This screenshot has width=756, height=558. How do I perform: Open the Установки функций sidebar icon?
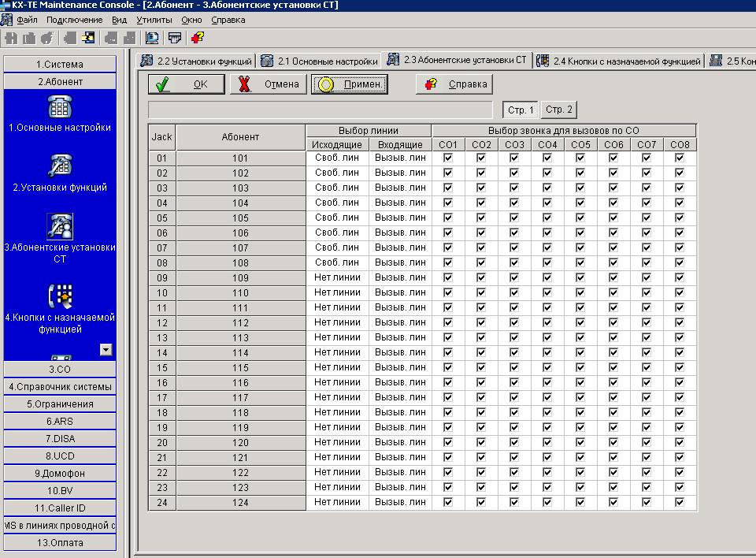[x=60, y=166]
